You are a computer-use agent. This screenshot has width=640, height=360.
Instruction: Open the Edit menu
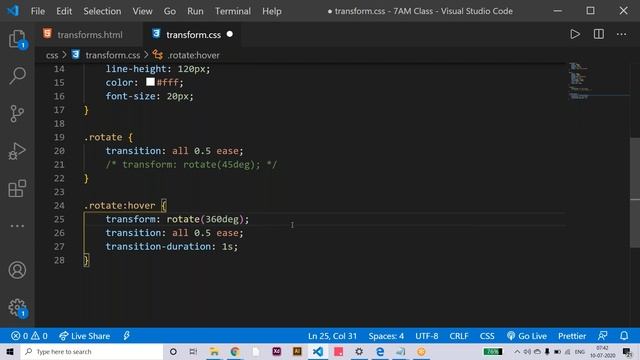pos(64,11)
